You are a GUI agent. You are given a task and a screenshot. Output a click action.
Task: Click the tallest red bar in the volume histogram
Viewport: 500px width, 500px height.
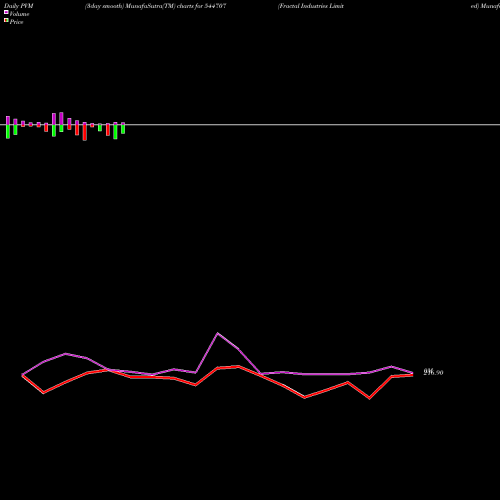(85, 132)
